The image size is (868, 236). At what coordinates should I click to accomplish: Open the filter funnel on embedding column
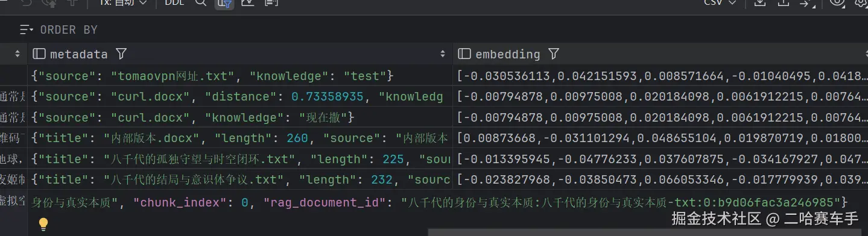click(554, 54)
